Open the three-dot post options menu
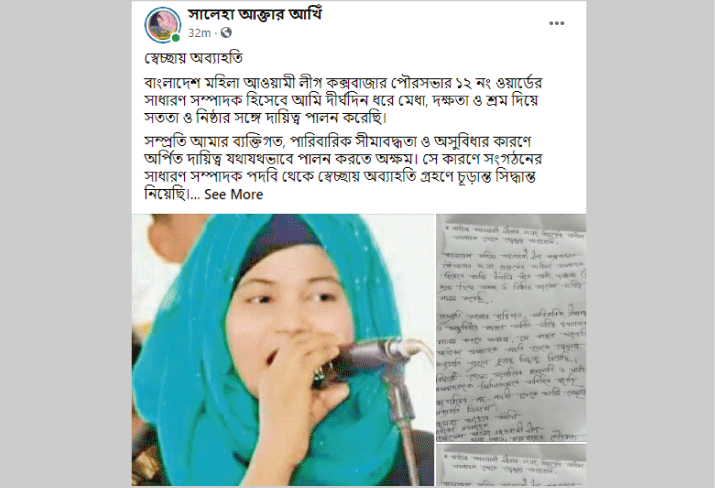The image size is (715, 488). tap(556, 23)
